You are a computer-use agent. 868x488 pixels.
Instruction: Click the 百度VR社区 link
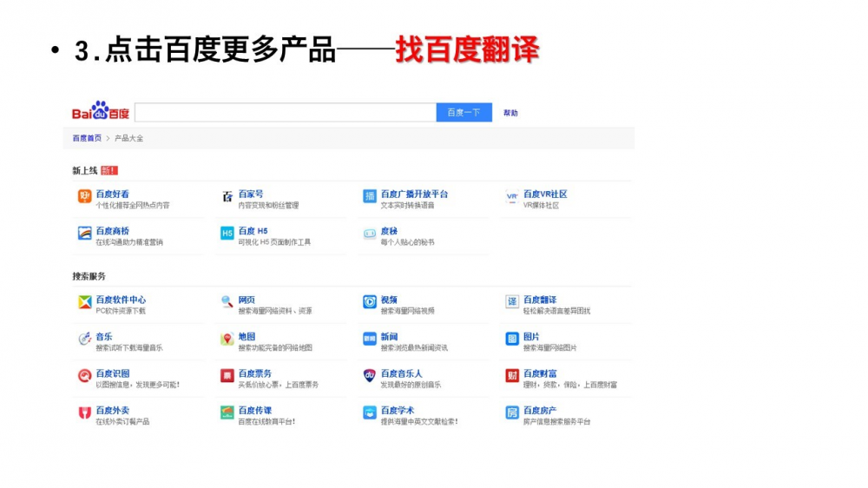(x=544, y=194)
